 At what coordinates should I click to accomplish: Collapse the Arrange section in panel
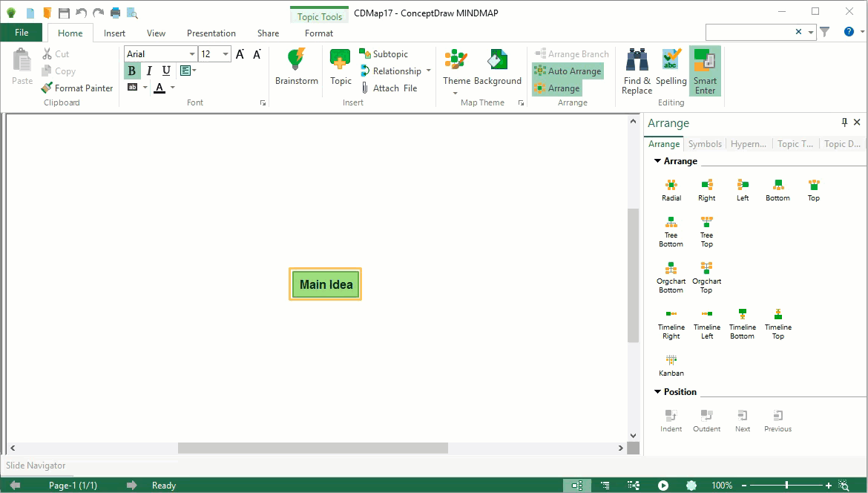(657, 160)
